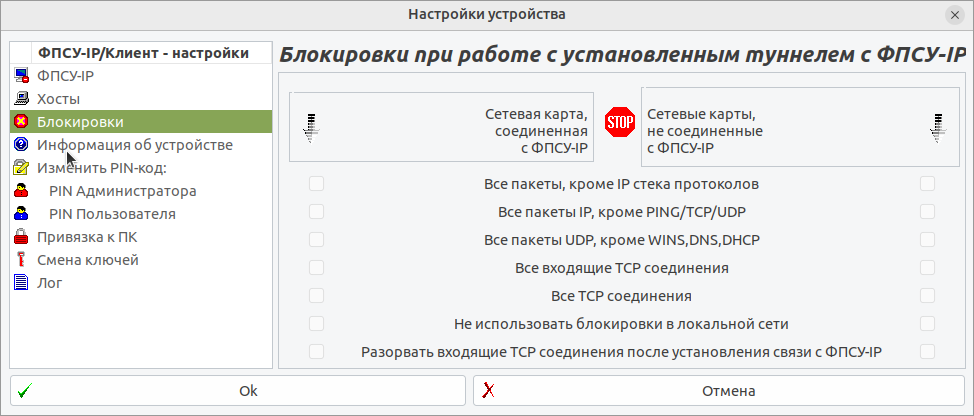Select Привязка к ПК in sidebar
This screenshot has height=416, width=974.
tap(87, 237)
